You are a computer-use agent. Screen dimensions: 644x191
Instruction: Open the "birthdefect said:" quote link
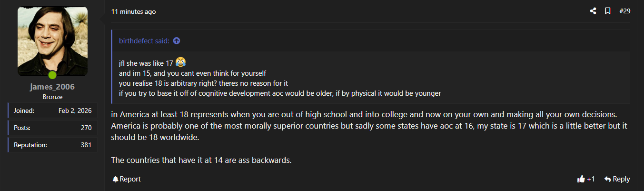pyautogui.click(x=144, y=41)
